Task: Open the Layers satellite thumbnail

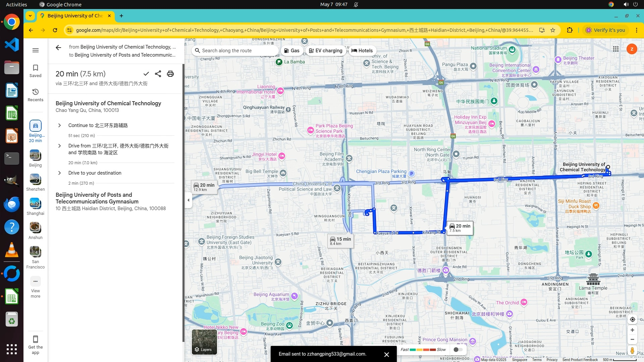Action: (x=204, y=342)
